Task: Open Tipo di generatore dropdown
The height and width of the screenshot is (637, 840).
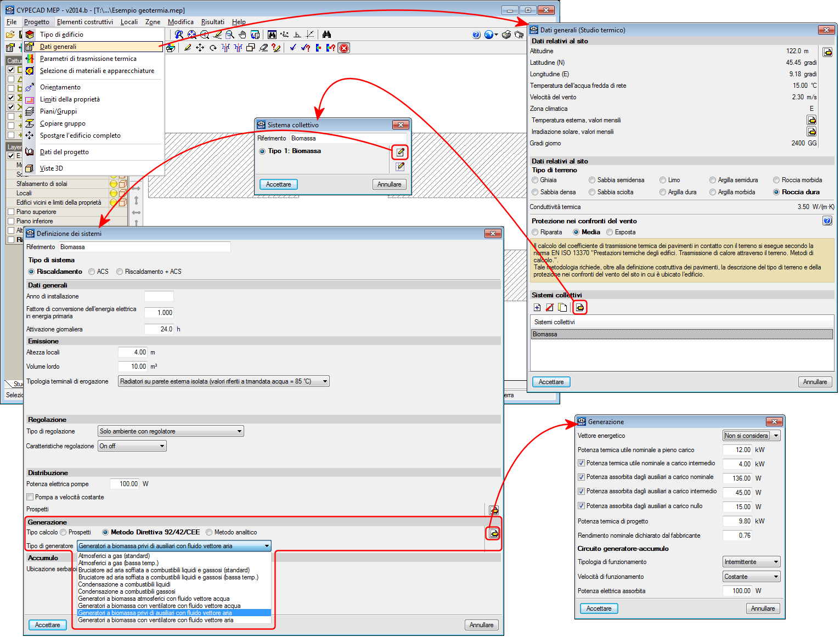Action: tap(174, 546)
